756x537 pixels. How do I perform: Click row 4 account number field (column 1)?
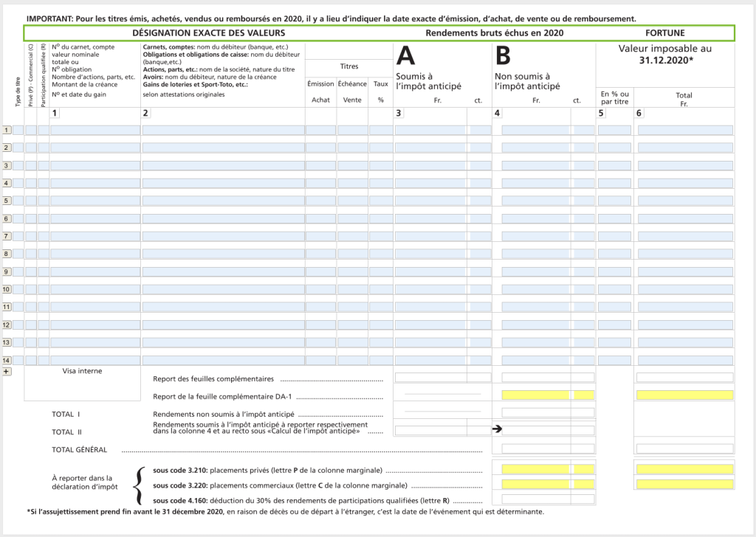tap(95, 183)
